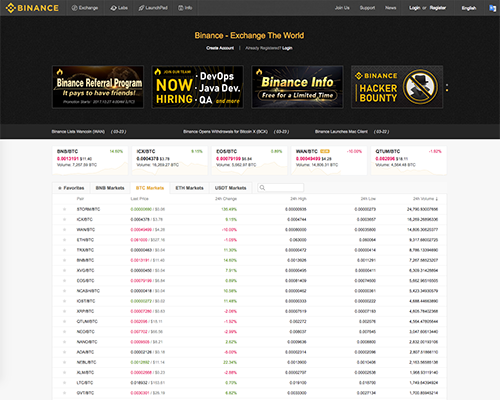Toggle favorite star for ADA/BTC

64,352
